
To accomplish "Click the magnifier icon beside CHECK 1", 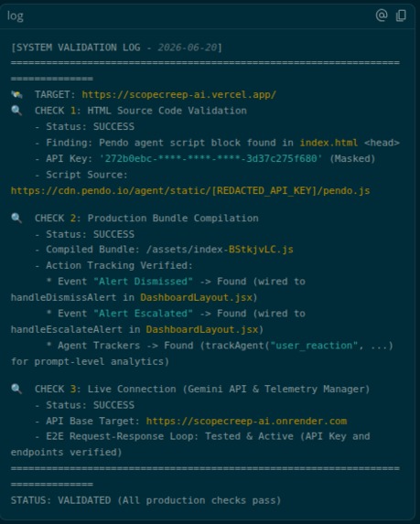I will (x=16, y=111).
